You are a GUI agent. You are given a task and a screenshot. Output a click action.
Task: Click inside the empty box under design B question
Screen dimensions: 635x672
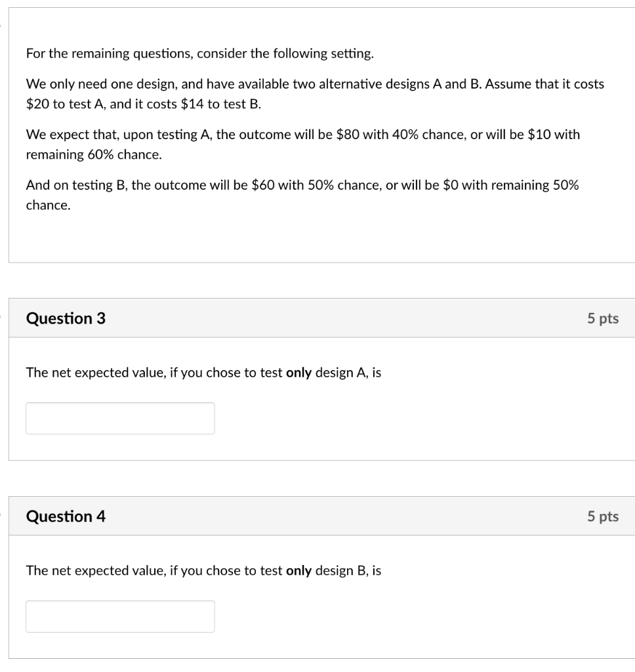(120, 616)
